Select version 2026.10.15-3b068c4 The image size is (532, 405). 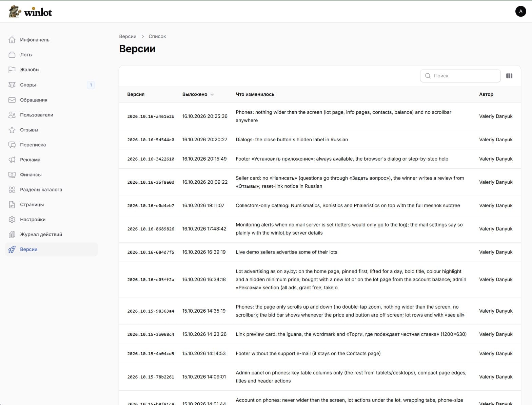pos(151,334)
